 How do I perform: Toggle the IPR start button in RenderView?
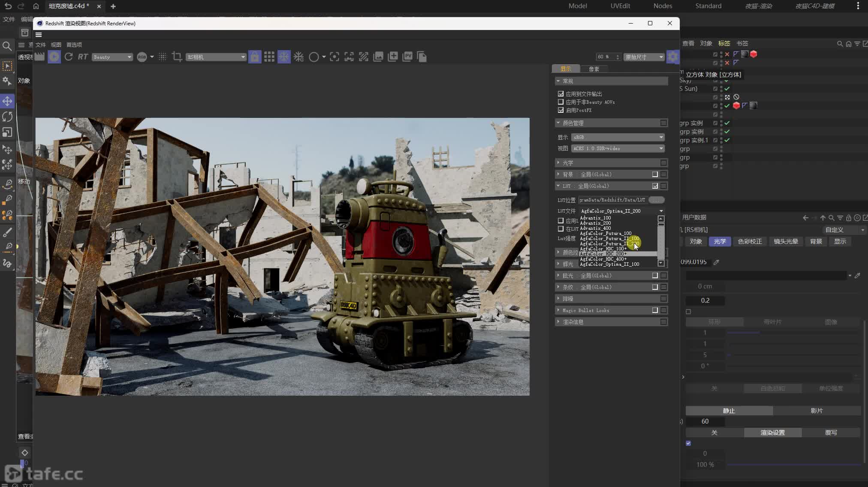pyautogui.click(x=54, y=57)
